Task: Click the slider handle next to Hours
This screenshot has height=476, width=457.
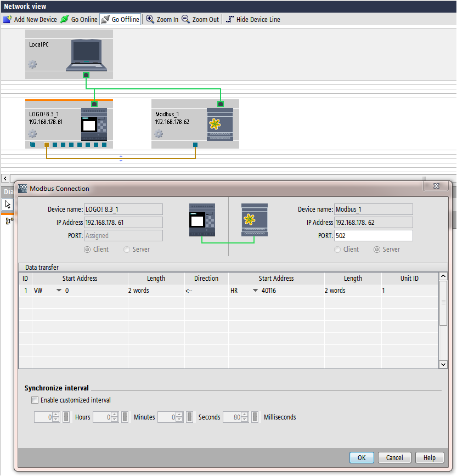Action: (x=66, y=417)
